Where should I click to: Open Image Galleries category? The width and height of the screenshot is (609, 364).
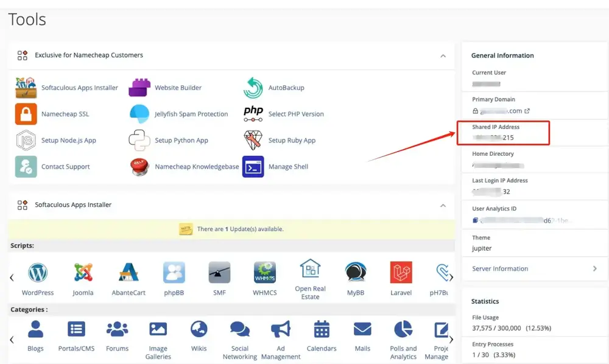[158, 340]
